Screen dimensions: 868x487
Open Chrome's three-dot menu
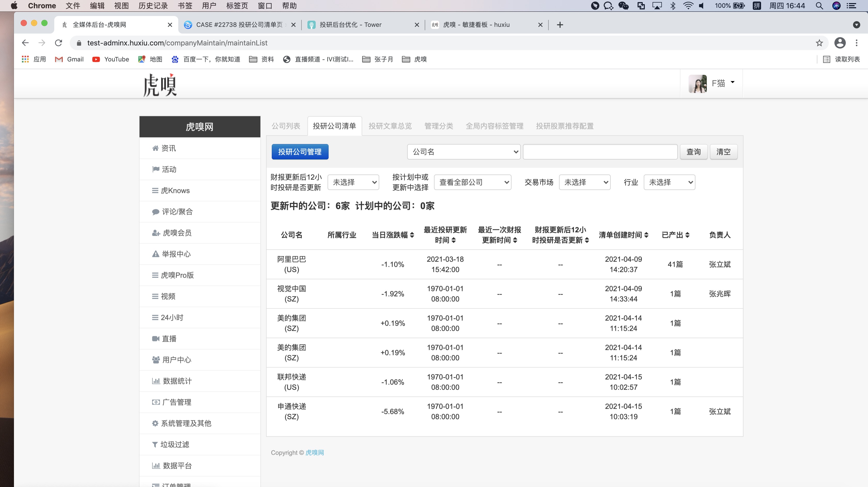click(x=856, y=43)
